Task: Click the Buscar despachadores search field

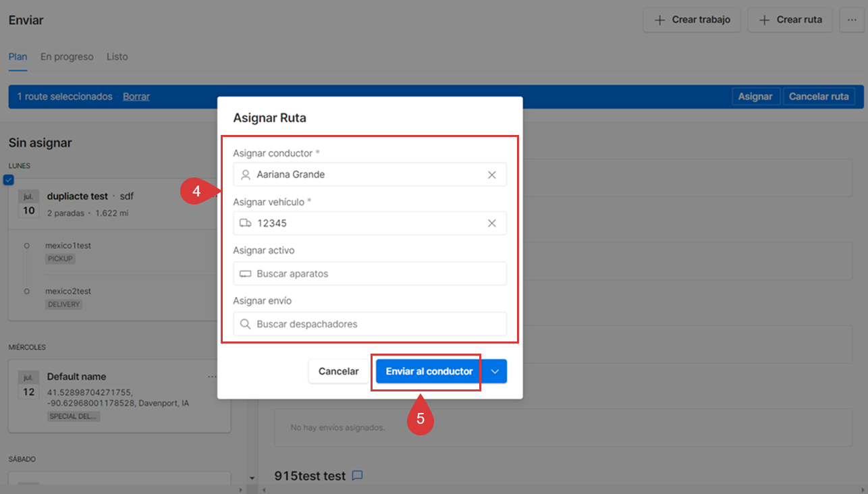Action: click(x=378, y=324)
